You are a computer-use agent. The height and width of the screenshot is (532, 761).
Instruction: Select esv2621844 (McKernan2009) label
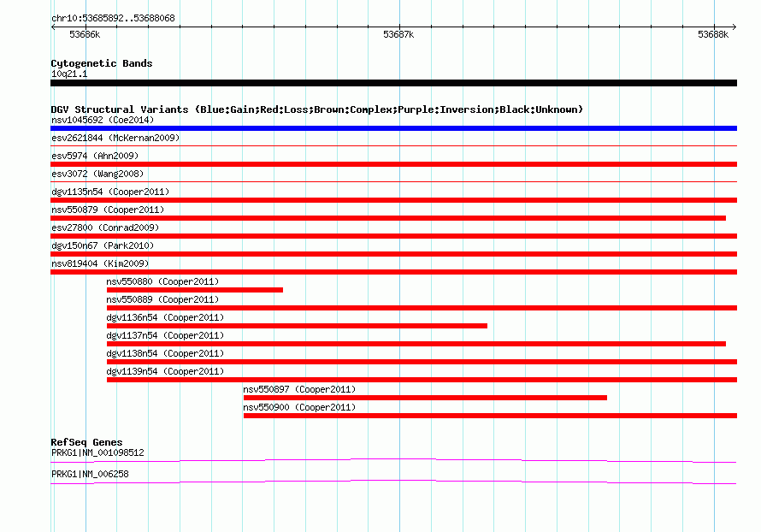pos(115,138)
